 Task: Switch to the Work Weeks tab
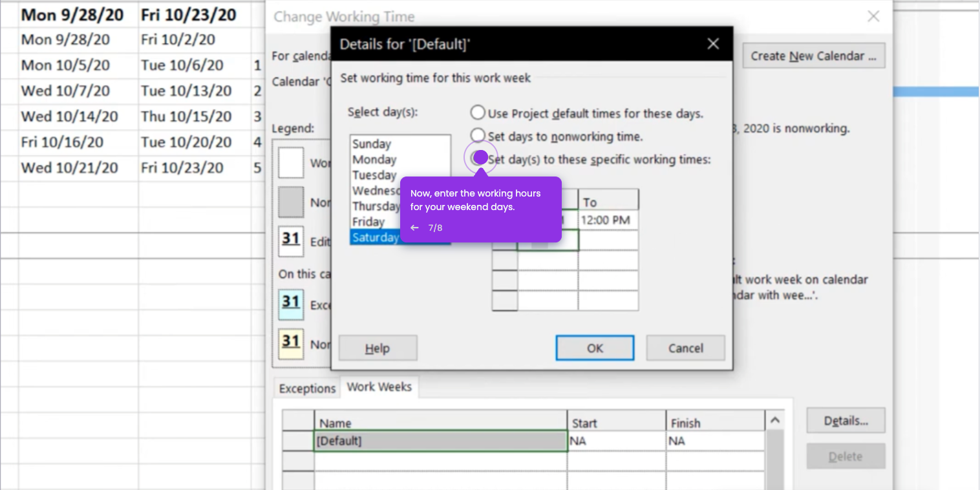pos(379,387)
